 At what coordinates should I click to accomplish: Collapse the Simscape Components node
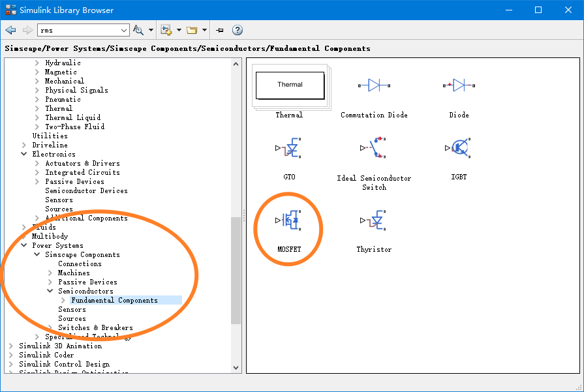pyautogui.click(x=37, y=254)
